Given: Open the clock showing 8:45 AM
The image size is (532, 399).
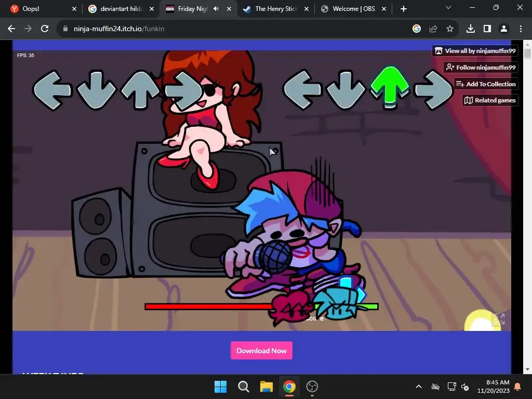Looking at the screenshot, I should (494, 387).
